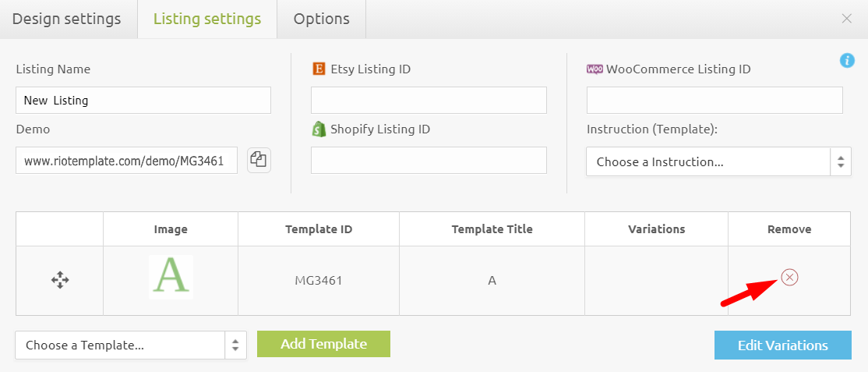Focus the Listing Name input field
This screenshot has width=868, height=372.
click(x=143, y=100)
